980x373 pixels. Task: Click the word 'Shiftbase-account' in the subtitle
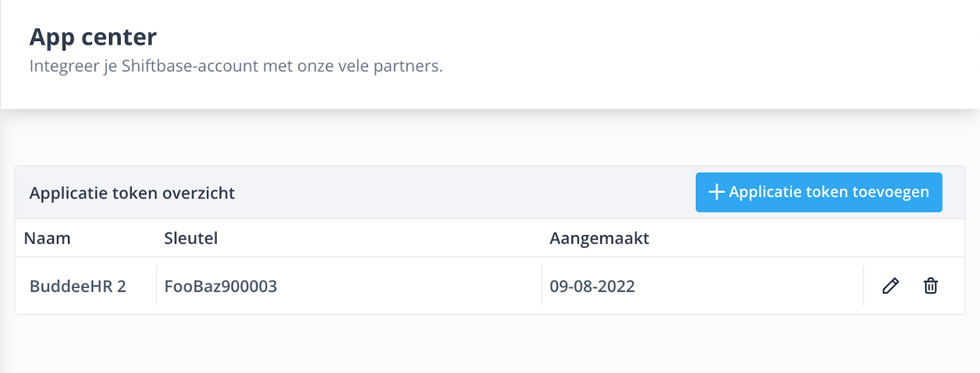pos(190,66)
